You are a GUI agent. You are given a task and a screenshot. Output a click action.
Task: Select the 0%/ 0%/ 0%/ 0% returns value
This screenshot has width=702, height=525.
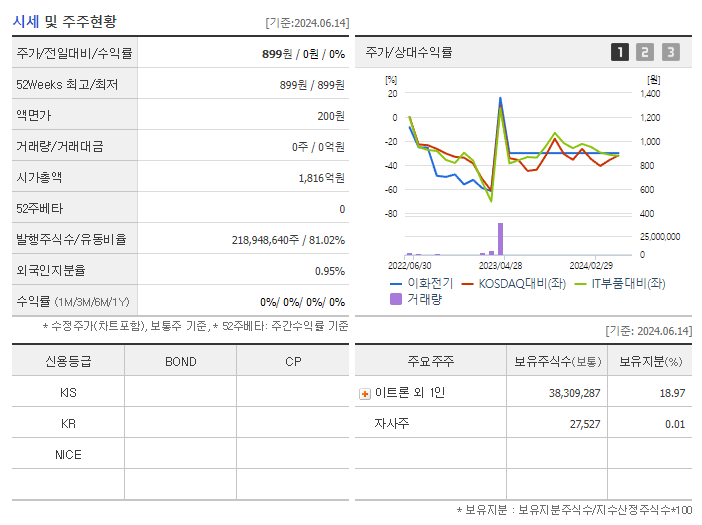[303, 302]
